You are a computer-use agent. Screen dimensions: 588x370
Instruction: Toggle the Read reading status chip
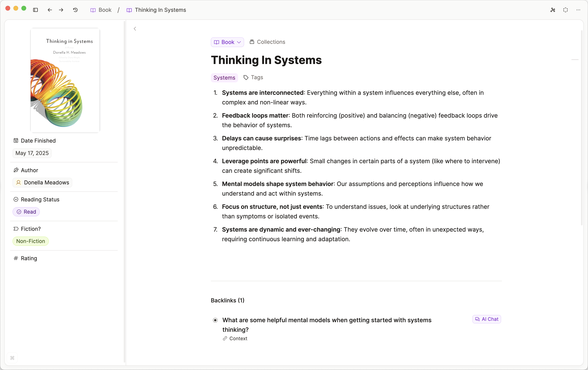tap(26, 212)
